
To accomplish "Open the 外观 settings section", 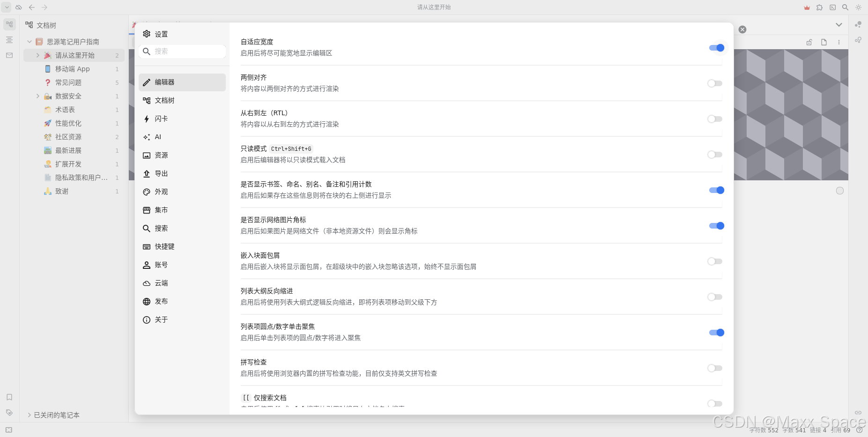I will 182,192.
